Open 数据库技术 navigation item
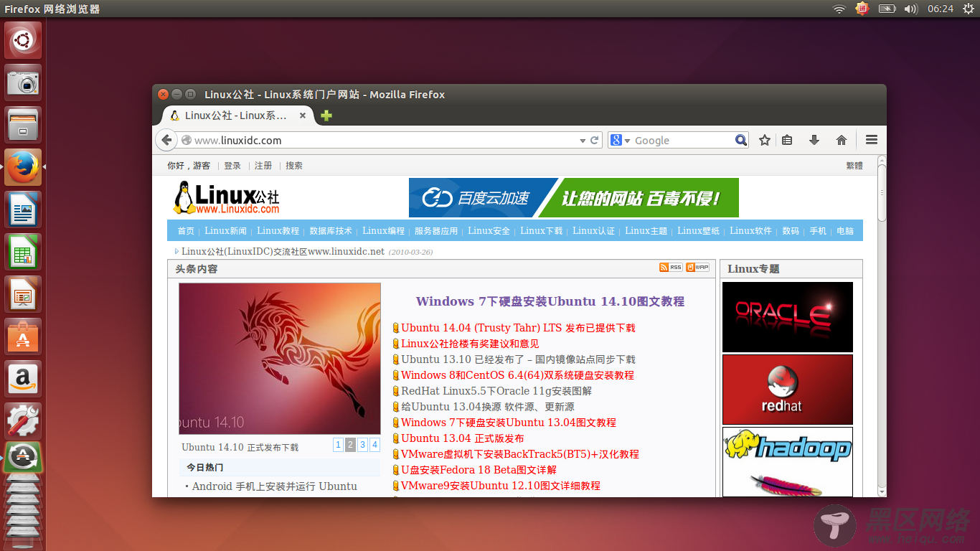 pyautogui.click(x=331, y=231)
